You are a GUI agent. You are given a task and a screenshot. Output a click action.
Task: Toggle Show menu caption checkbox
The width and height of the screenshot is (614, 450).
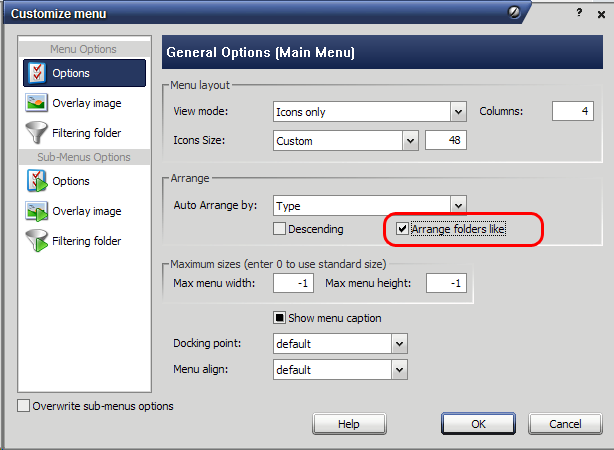[x=279, y=318]
